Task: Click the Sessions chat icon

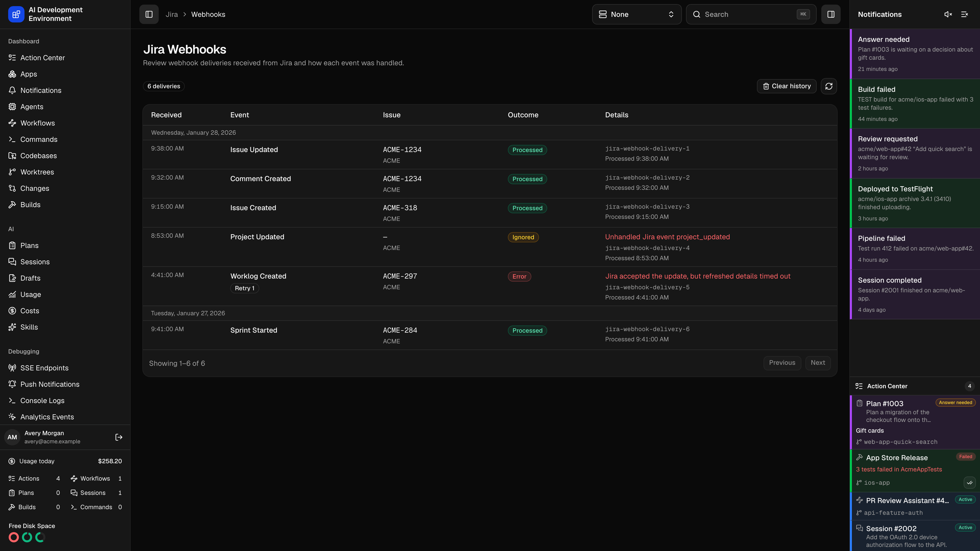Action: coord(12,262)
